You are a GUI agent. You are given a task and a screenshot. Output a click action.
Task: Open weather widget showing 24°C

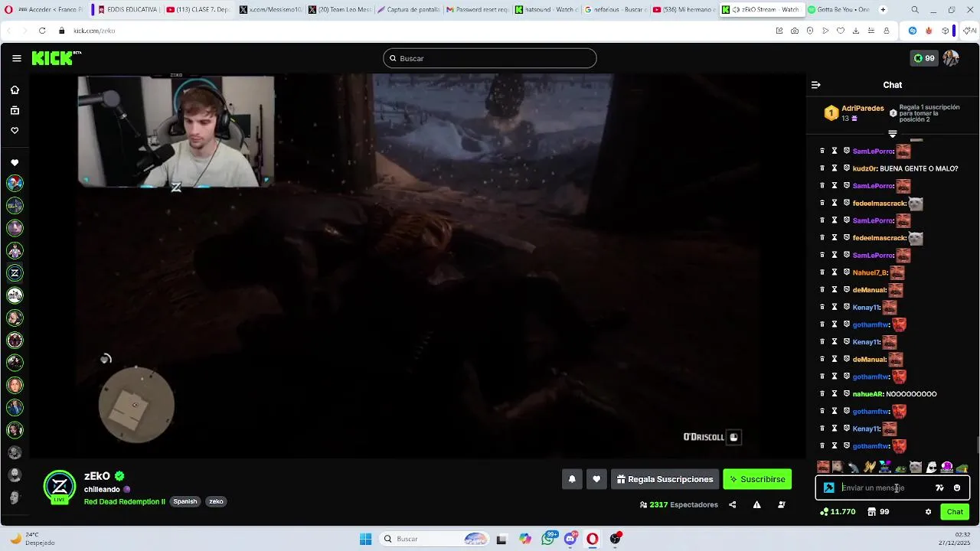click(x=33, y=539)
